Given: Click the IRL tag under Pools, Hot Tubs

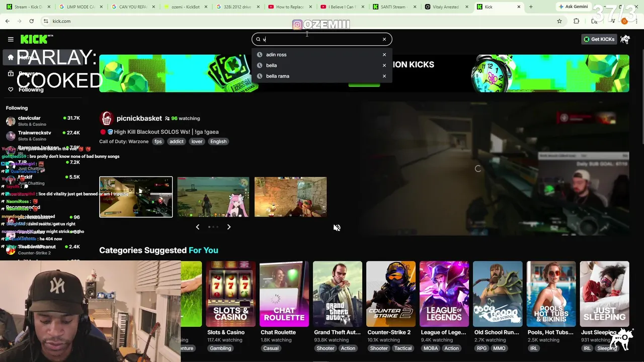Looking at the screenshot, I should (x=533, y=348).
